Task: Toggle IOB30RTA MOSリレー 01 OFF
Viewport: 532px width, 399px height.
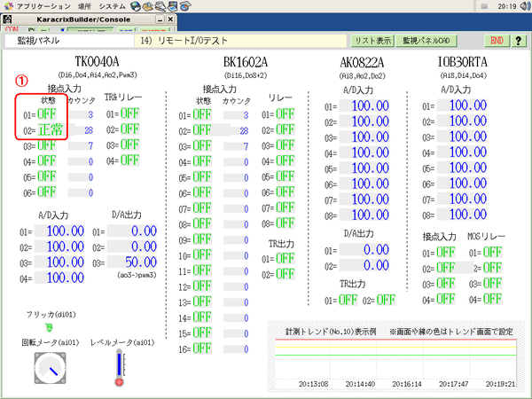Action: pyautogui.click(x=493, y=252)
